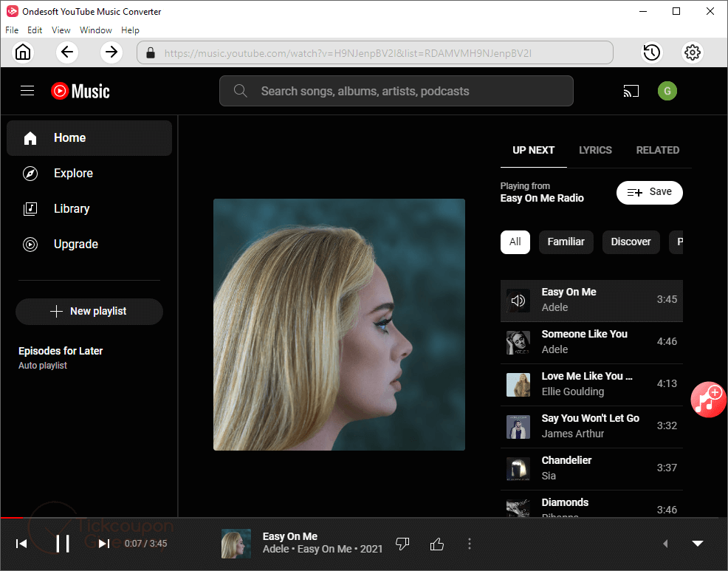728x571 pixels.
Task: Click Someone Like You album thumbnail
Action: click(518, 343)
